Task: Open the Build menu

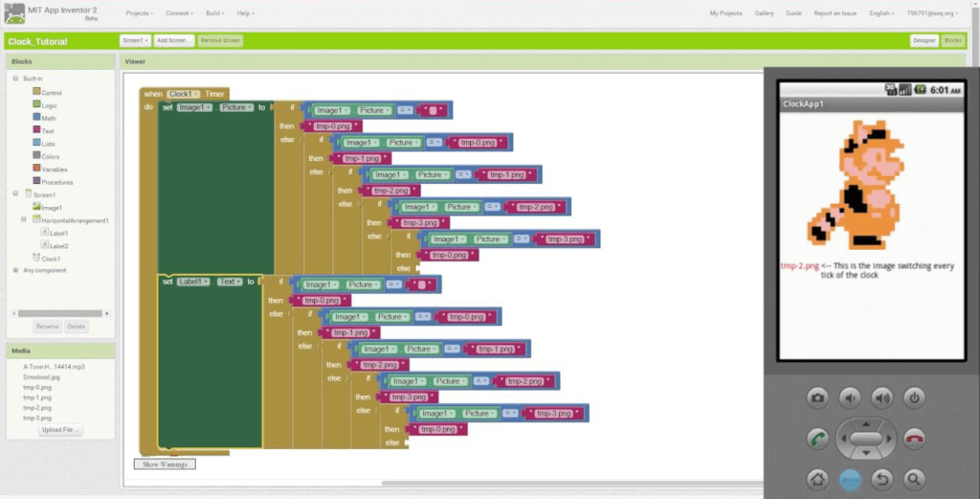Action: pyautogui.click(x=215, y=13)
